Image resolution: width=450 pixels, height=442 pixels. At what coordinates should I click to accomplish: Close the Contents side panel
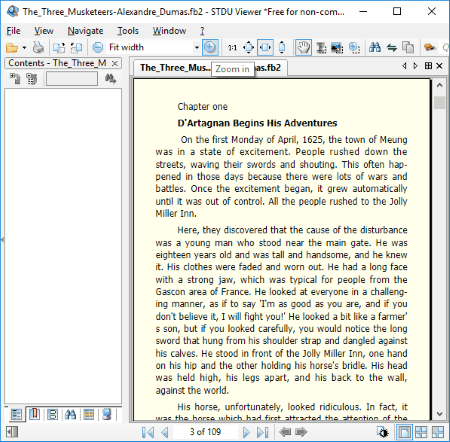pos(115,63)
